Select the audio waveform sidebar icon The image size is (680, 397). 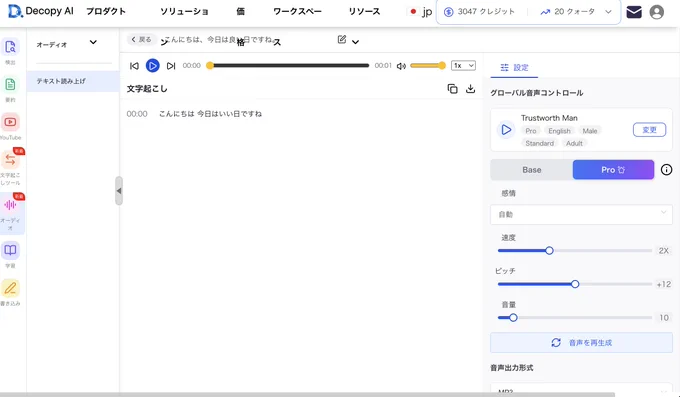pos(10,205)
